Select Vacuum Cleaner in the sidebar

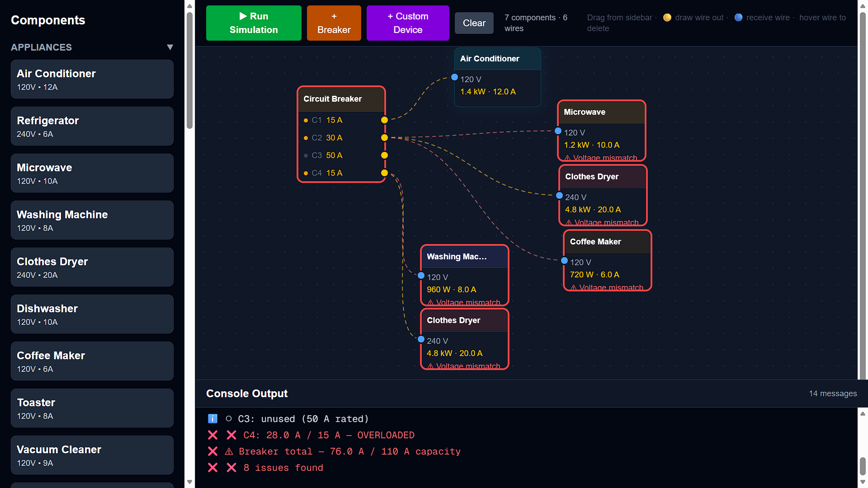(92, 455)
